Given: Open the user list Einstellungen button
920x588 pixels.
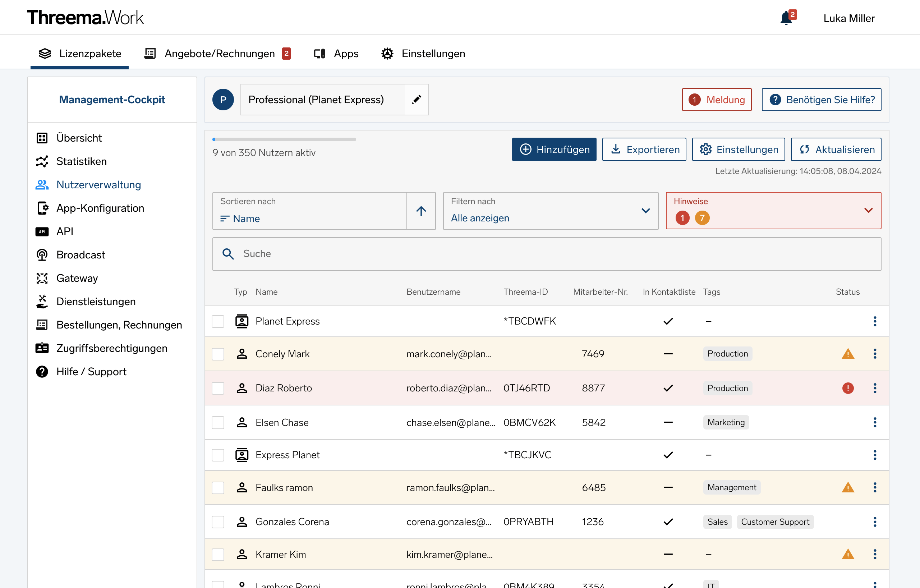Looking at the screenshot, I should 739,150.
